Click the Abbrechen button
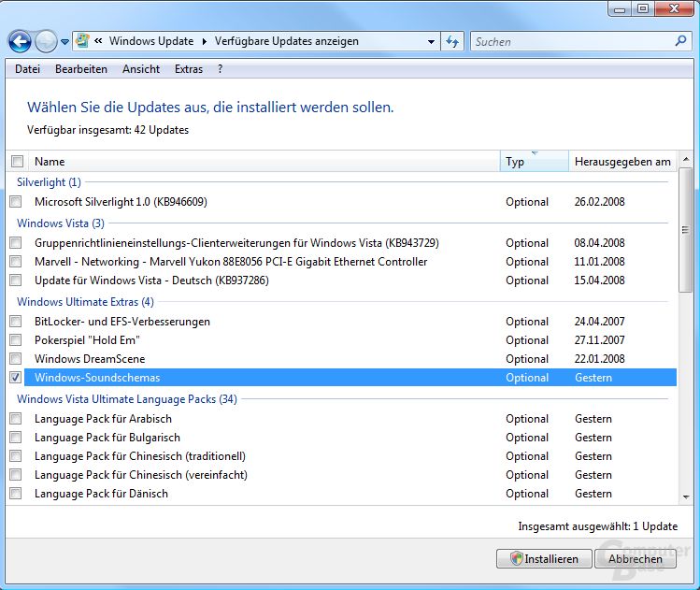The image size is (700, 590). click(x=636, y=559)
